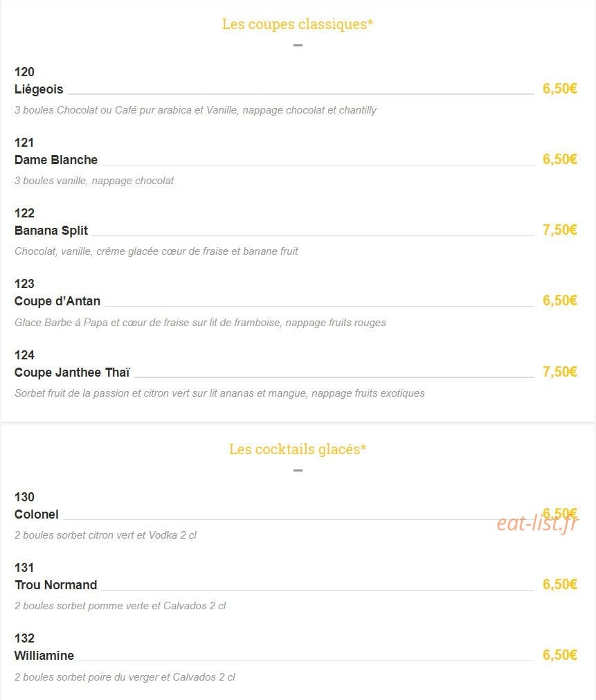Click the Coupe d'Antan title

[57, 301]
